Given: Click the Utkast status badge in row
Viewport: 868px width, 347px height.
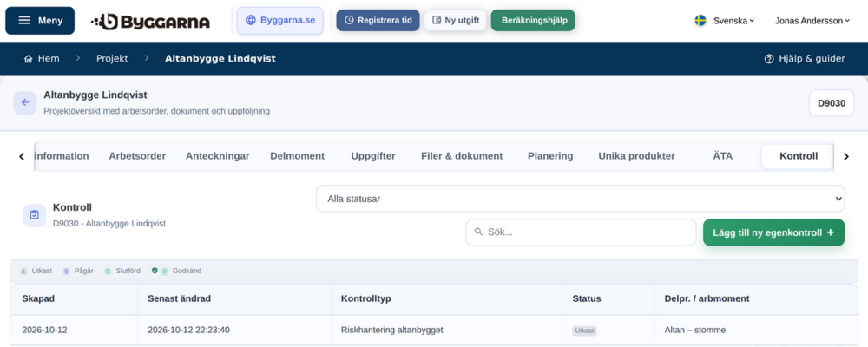Looking at the screenshot, I should (584, 331).
